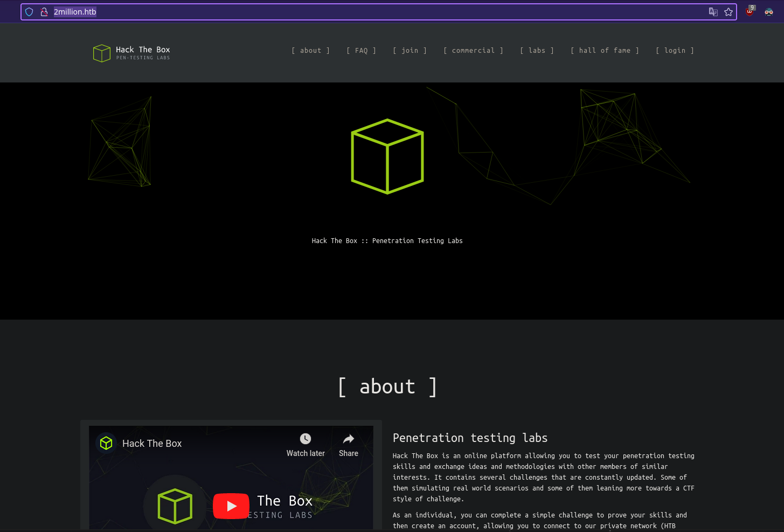Open the FAQ menu item

click(361, 51)
